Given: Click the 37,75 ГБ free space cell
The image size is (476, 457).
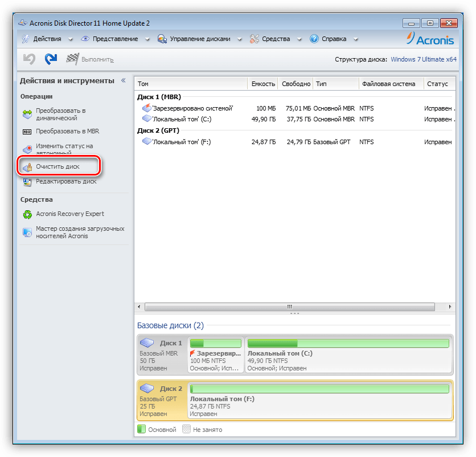Looking at the screenshot, I should [299, 119].
